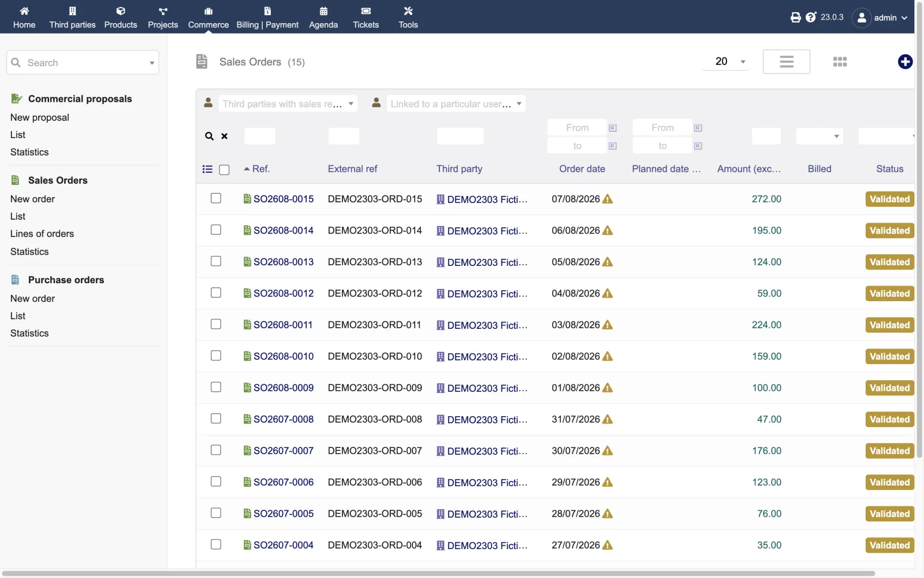This screenshot has width=924, height=578.
Task: Click the horizontal scrollbar at bottom
Action: tap(438, 573)
